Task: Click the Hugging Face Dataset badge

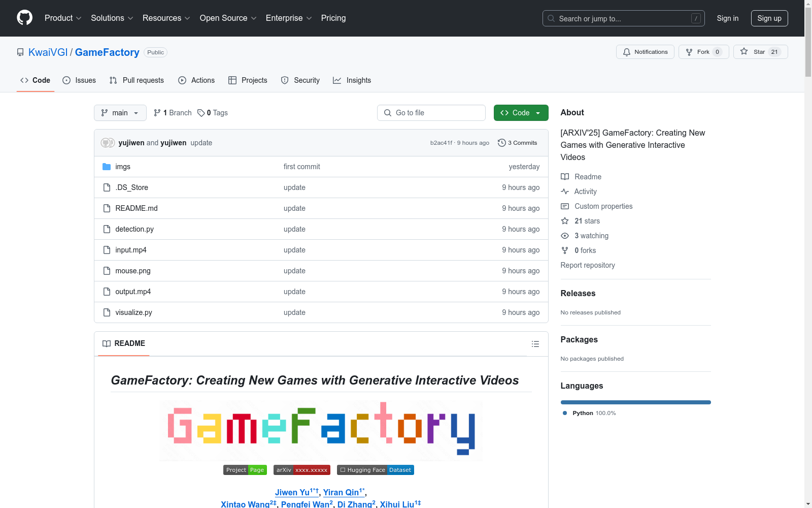Action: pos(376,470)
